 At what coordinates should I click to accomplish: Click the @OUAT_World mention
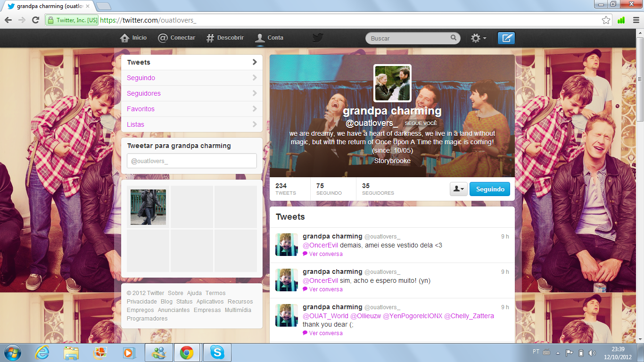click(x=325, y=316)
